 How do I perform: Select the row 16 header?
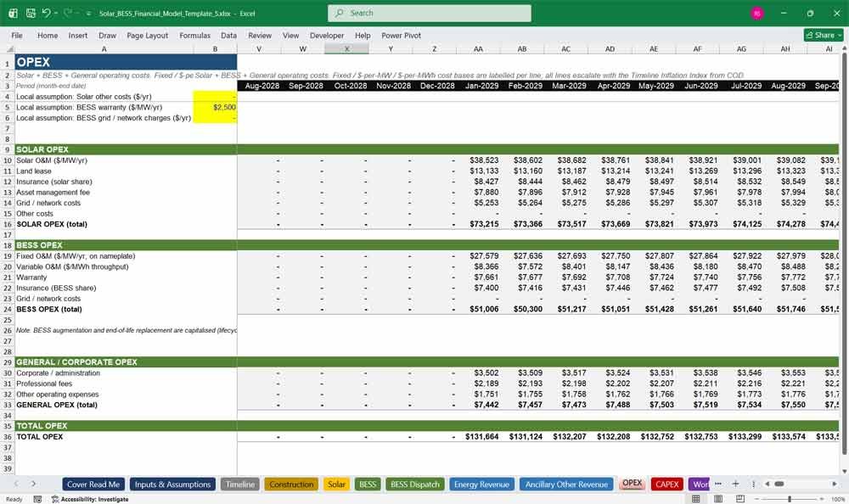(x=8, y=224)
